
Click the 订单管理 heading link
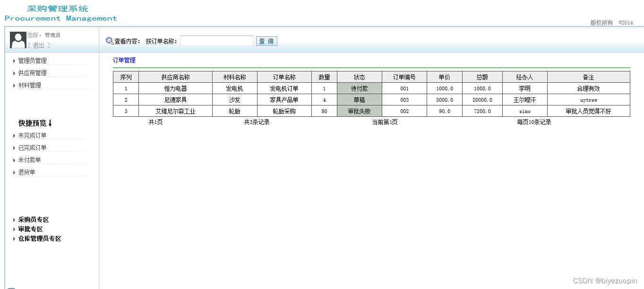[x=124, y=60]
